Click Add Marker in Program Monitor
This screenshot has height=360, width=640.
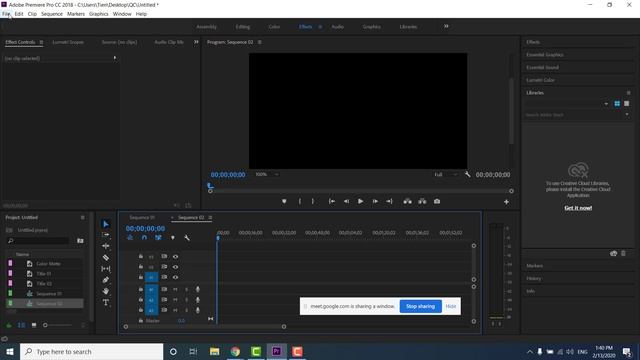[x=284, y=201]
